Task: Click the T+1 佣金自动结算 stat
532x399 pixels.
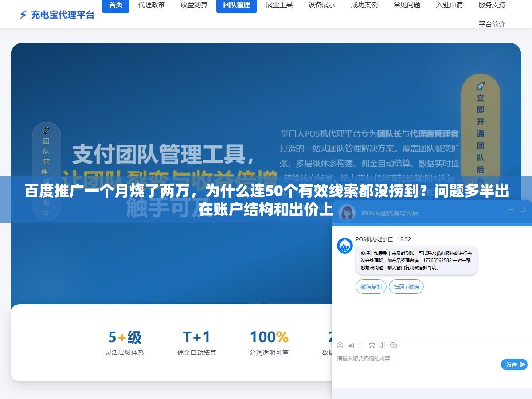Action: pos(197,343)
